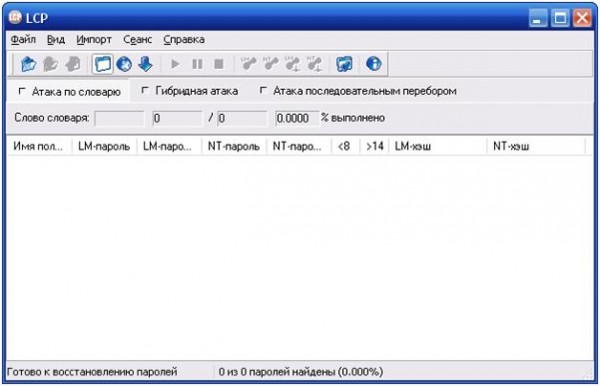Image resolution: width=600 pixels, height=386 pixels.
Task: Click the LM key icon
Action: [248, 64]
